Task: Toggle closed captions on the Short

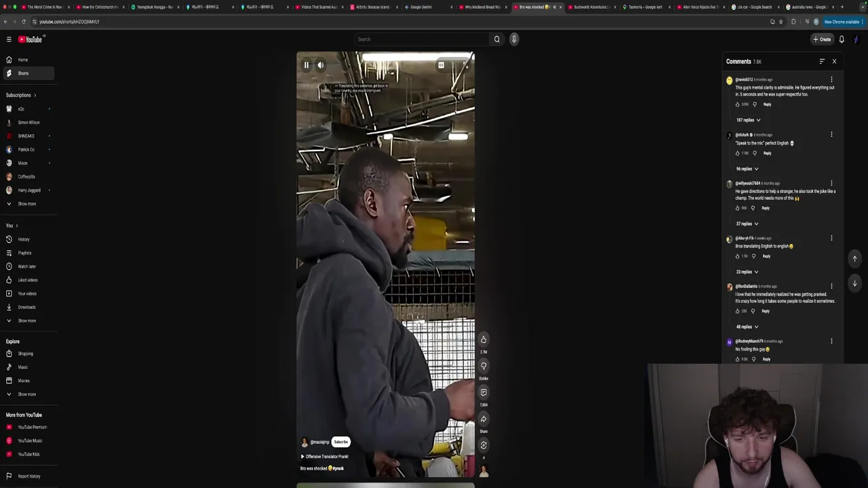Action: pyautogui.click(x=441, y=65)
